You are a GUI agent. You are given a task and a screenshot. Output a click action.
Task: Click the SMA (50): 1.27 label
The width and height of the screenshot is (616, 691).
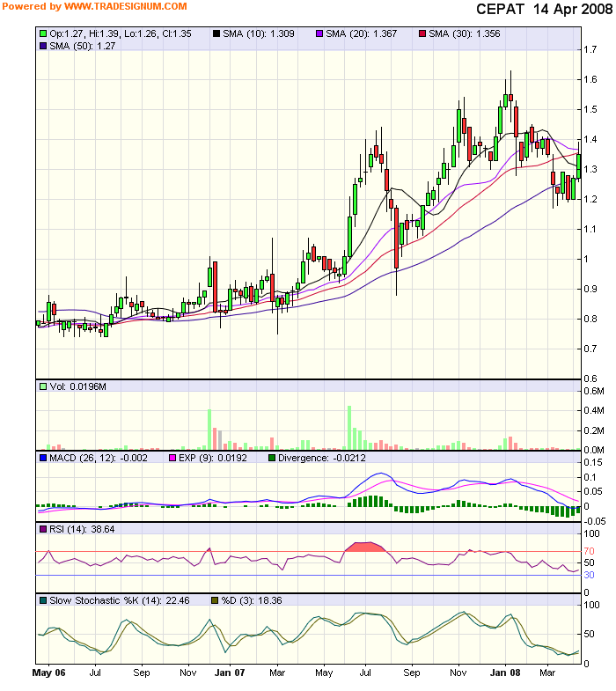83,46
